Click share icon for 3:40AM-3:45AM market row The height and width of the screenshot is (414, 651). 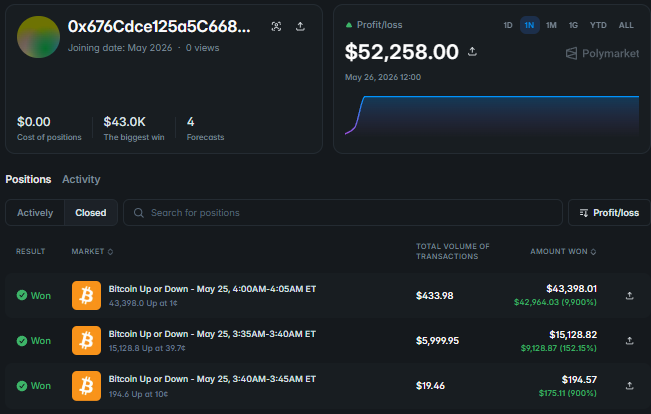pyautogui.click(x=629, y=386)
